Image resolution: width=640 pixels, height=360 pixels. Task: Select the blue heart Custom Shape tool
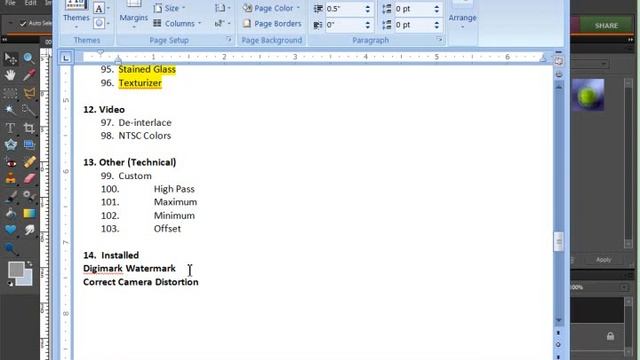click(x=11, y=230)
